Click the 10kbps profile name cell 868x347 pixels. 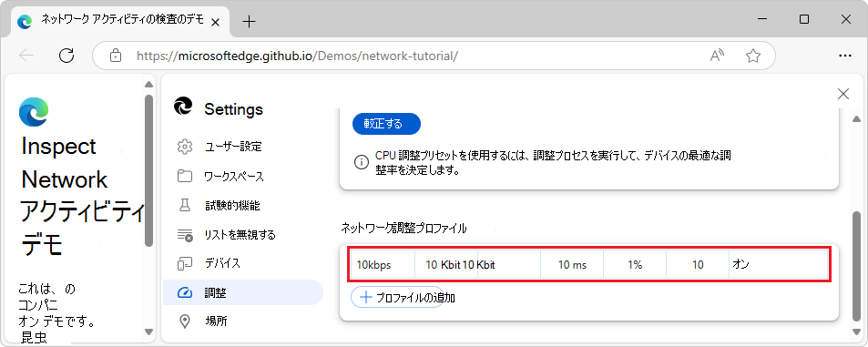tap(383, 264)
